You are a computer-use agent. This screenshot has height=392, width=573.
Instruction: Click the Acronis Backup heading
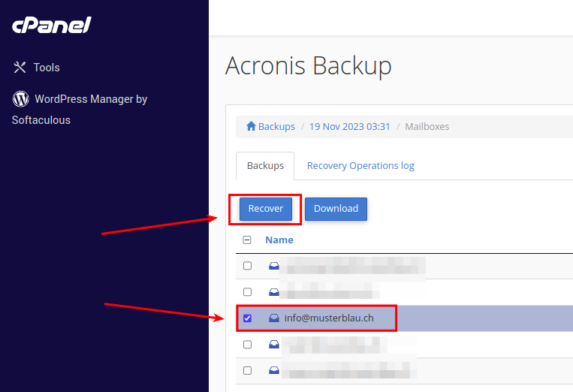click(x=309, y=66)
